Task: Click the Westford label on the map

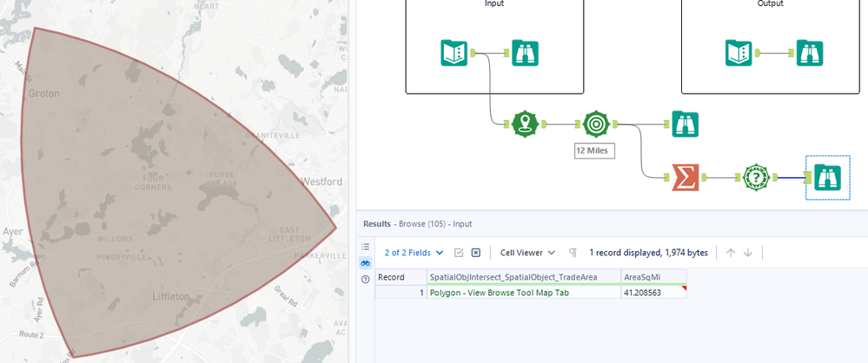Action: tap(321, 181)
